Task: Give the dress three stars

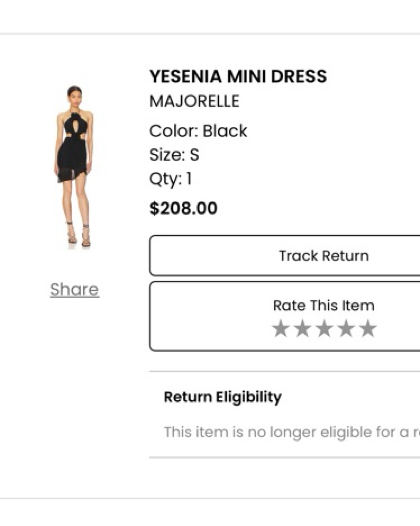Action: (x=324, y=329)
